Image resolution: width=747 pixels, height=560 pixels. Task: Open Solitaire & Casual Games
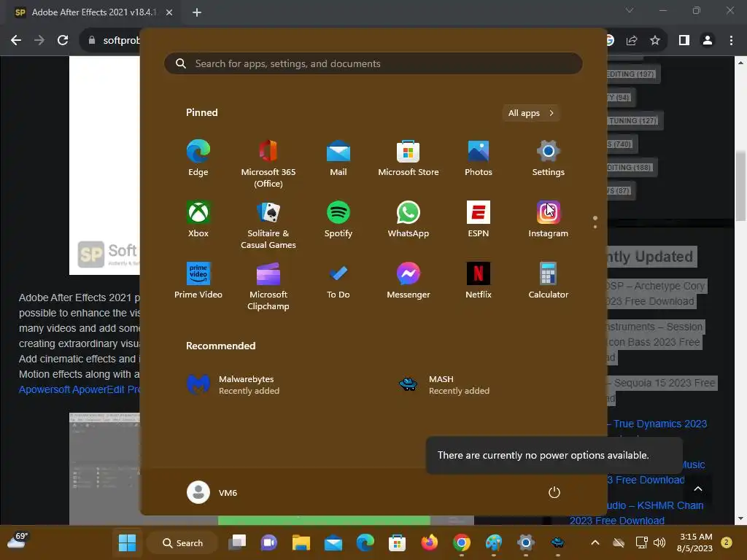268,225
